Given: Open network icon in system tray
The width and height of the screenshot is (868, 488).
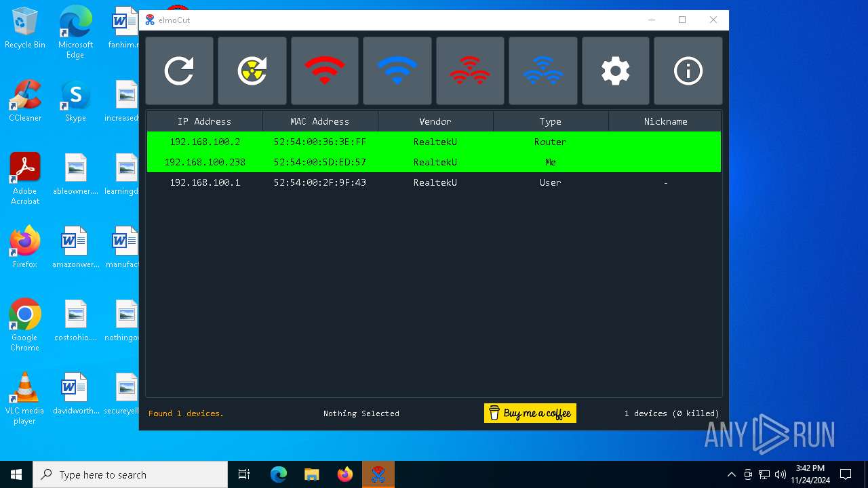Looking at the screenshot, I should [764, 474].
